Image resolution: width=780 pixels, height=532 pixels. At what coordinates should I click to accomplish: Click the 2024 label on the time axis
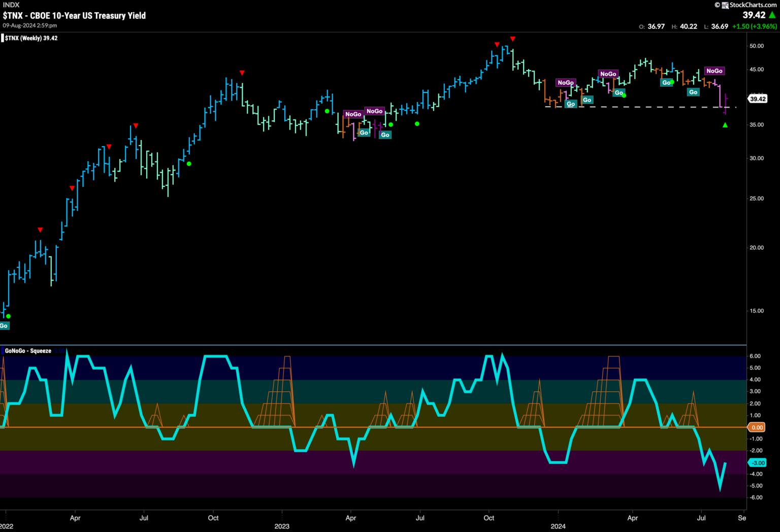[x=558, y=526]
